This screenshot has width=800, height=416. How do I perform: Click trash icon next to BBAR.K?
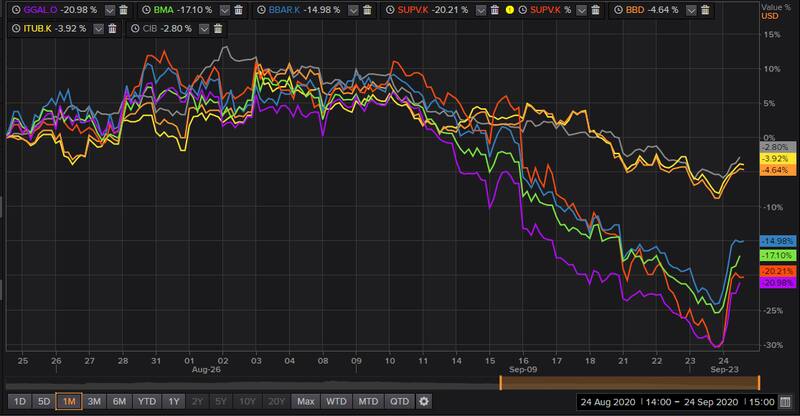click(x=369, y=9)
